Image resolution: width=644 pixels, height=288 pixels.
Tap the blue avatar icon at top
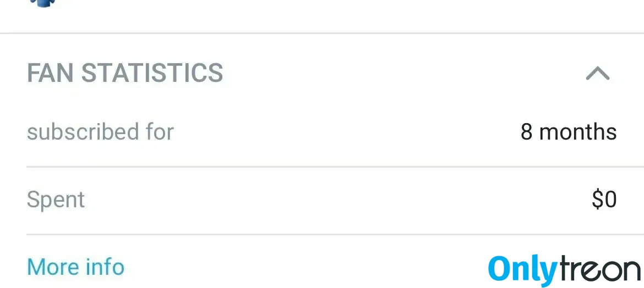[x=43, y=3]
